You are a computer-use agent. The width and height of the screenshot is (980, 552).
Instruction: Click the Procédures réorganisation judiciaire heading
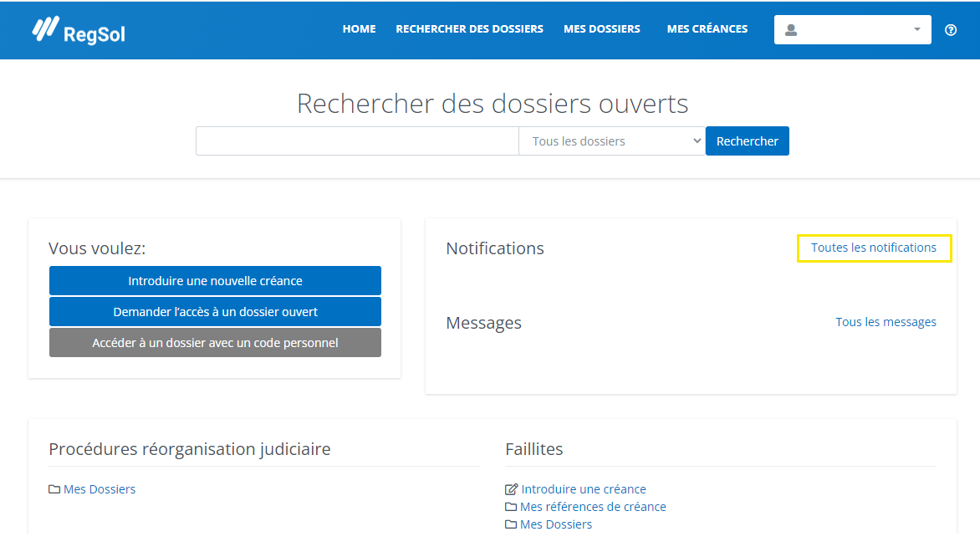click(x=189, y=449)
